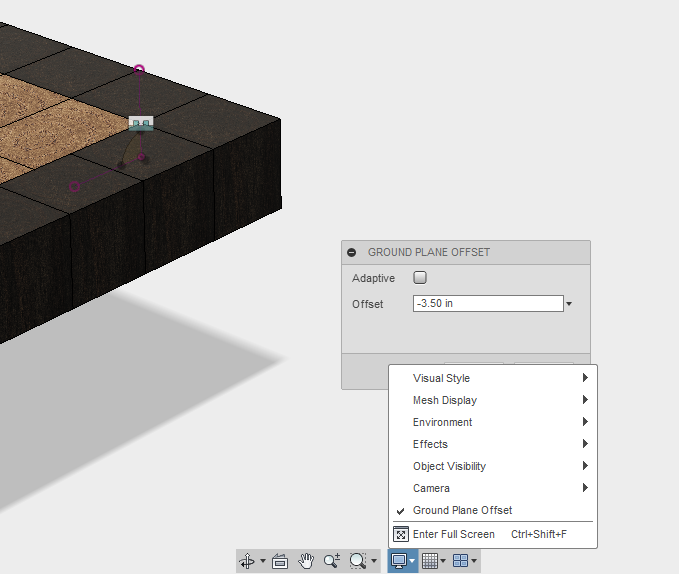This screenshot has height=574, width=679.
Task: Collapse the Ground Plane Offset panel
Action: click(x=351, y=253)
